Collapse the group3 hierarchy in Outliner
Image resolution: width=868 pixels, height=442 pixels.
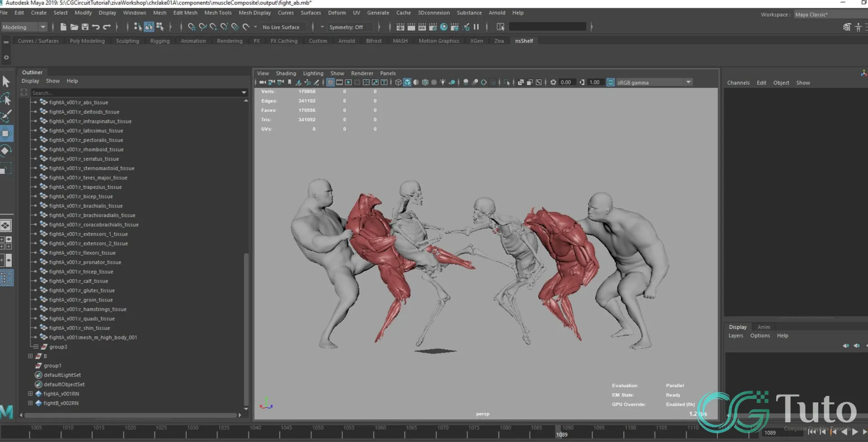[36, 347]
